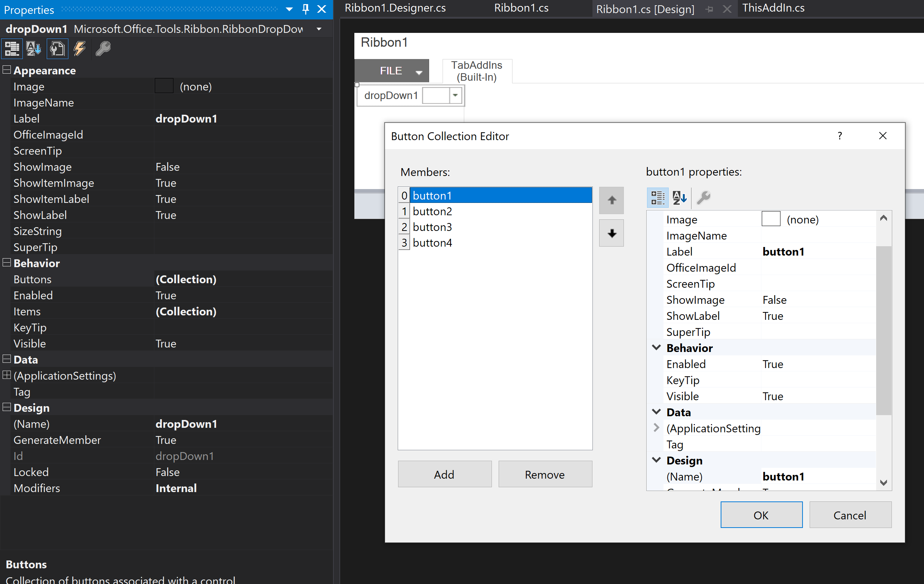924x584 pixels.
Task: Select the Ribbon1.cs [Design] tab
Action: (x=645, y=9)
